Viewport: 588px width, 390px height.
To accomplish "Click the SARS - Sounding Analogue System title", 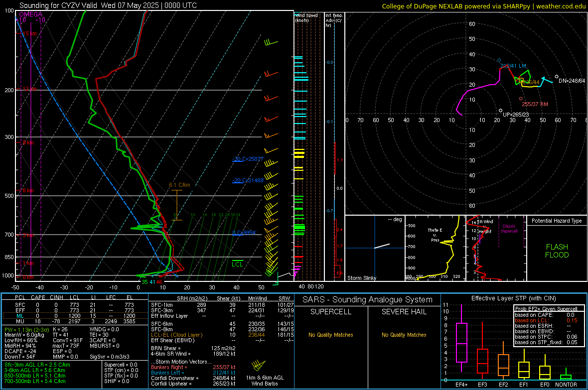I will click(x=368, y=300).
